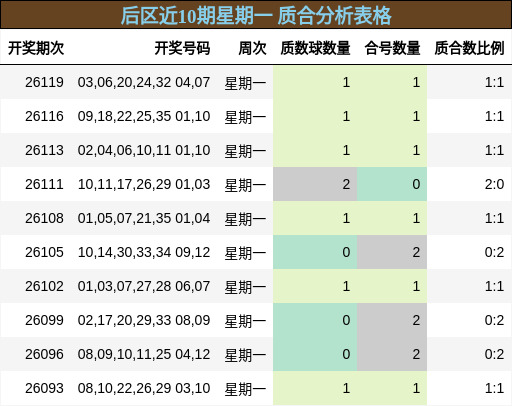The image size is (512, 406).
Task: Click period number 26099
Action: tap(44, 320)
